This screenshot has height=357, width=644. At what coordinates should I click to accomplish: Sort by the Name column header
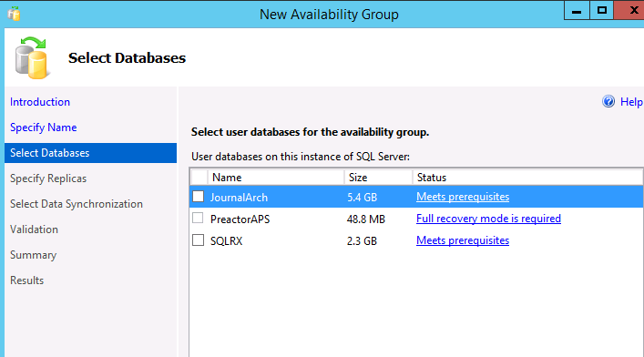[x=276, y=178]
